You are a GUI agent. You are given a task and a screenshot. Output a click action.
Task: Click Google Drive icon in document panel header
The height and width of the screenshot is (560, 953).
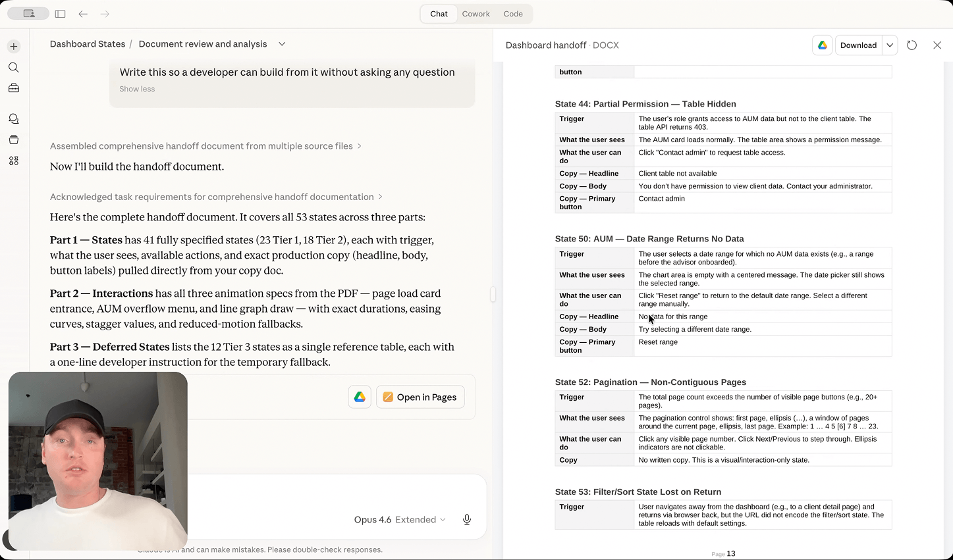coord(823,45)
